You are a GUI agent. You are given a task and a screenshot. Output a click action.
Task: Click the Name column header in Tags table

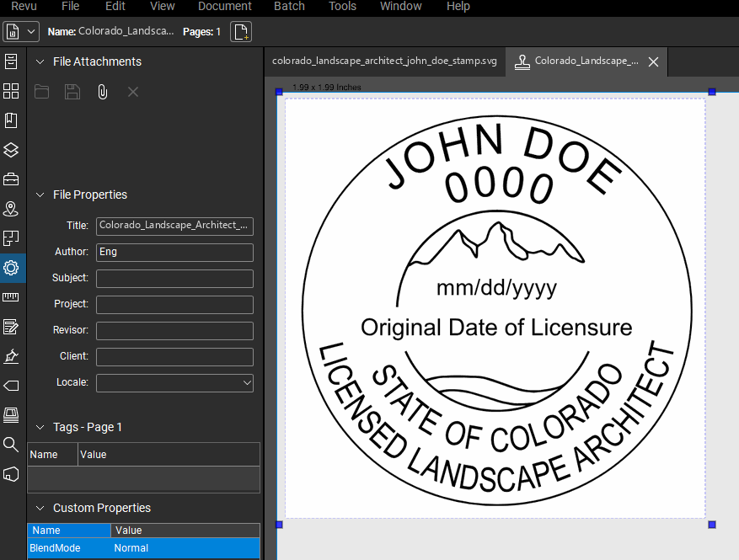pos(52,455)
